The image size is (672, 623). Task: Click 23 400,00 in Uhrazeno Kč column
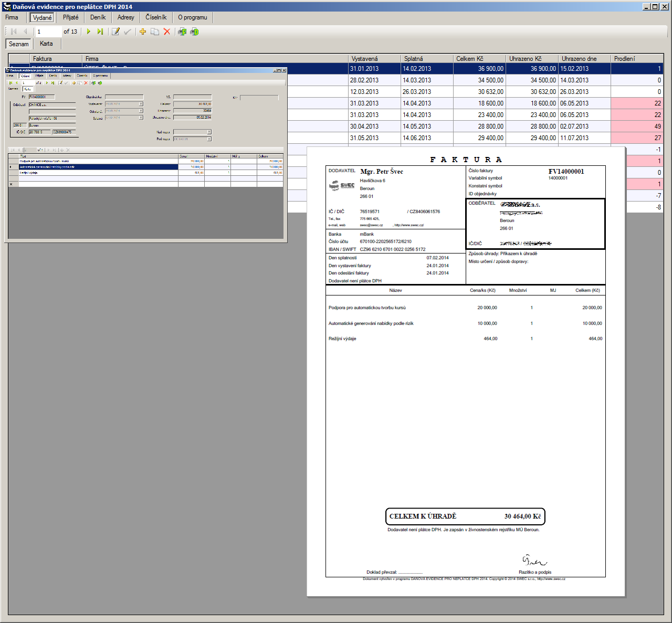coord(532,115)
